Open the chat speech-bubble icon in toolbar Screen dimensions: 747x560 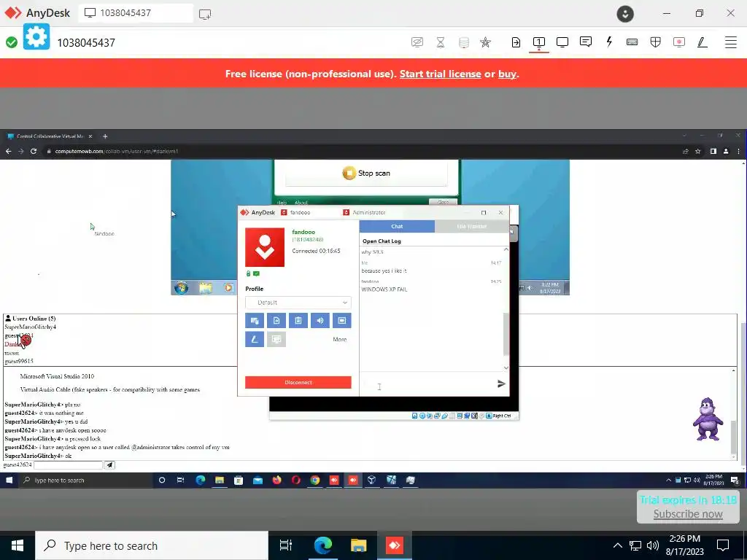pos(586,42)
